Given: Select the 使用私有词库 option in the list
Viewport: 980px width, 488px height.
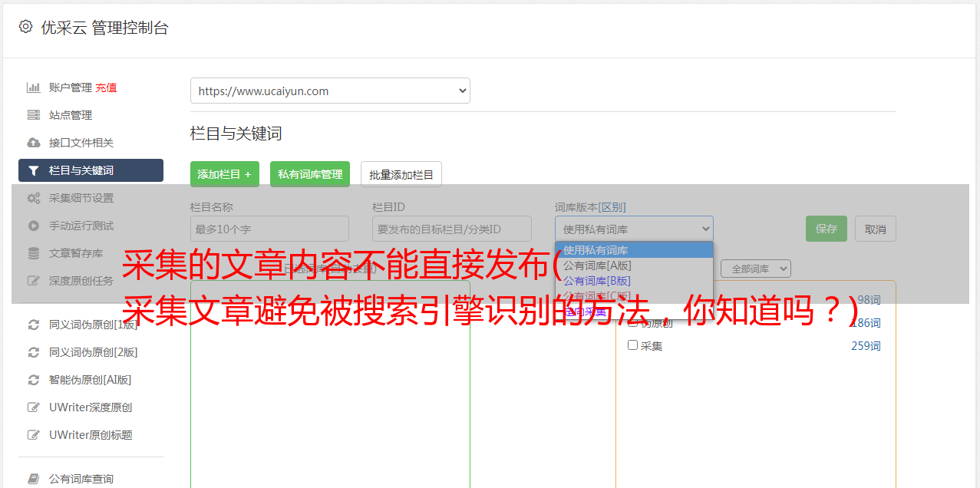Looking at the screenshot, I should coord(634,250).
